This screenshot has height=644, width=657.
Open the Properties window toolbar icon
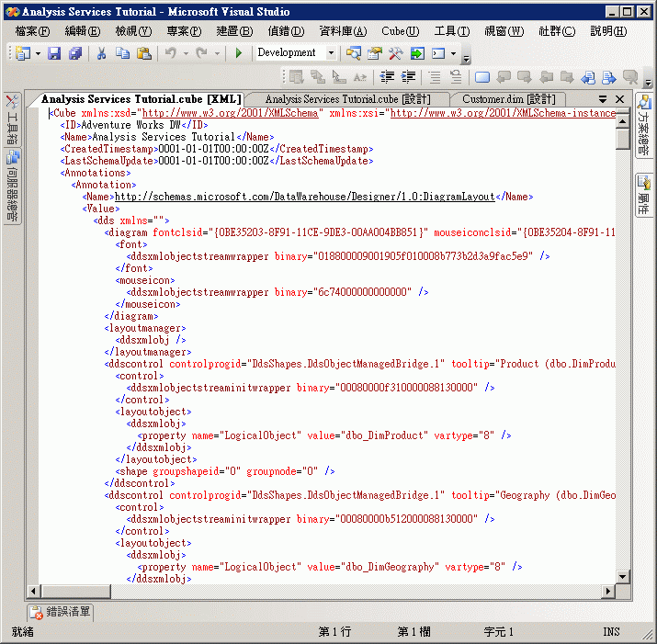coord(375,53)
